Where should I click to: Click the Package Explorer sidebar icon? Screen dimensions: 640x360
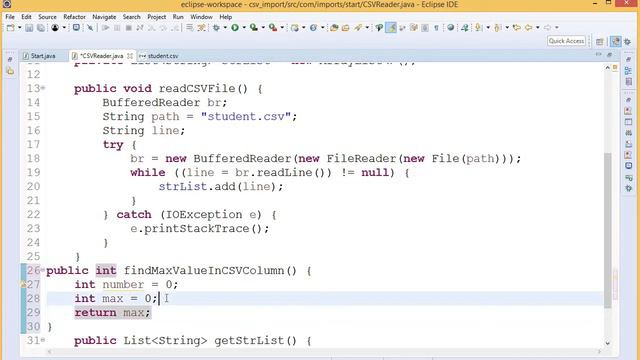(10, 71)
